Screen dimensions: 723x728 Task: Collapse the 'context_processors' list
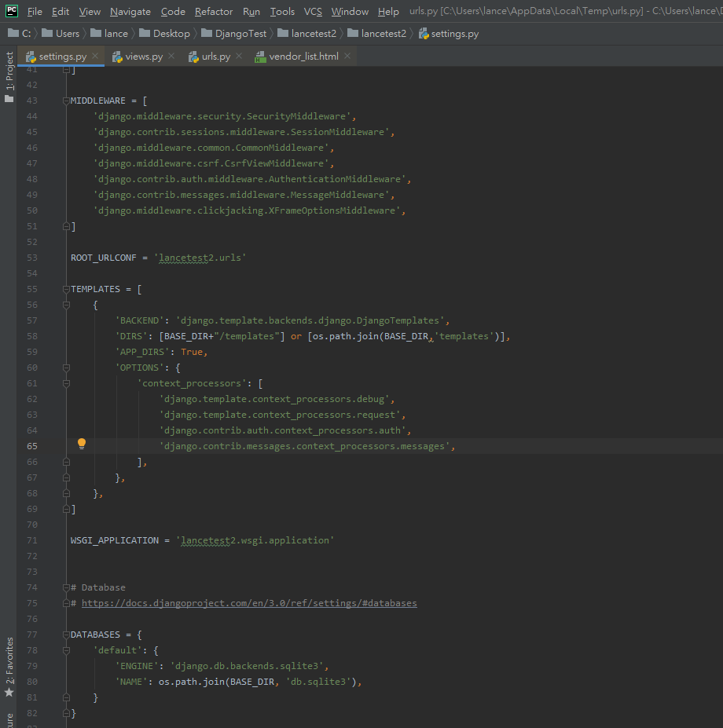(67, 383)
